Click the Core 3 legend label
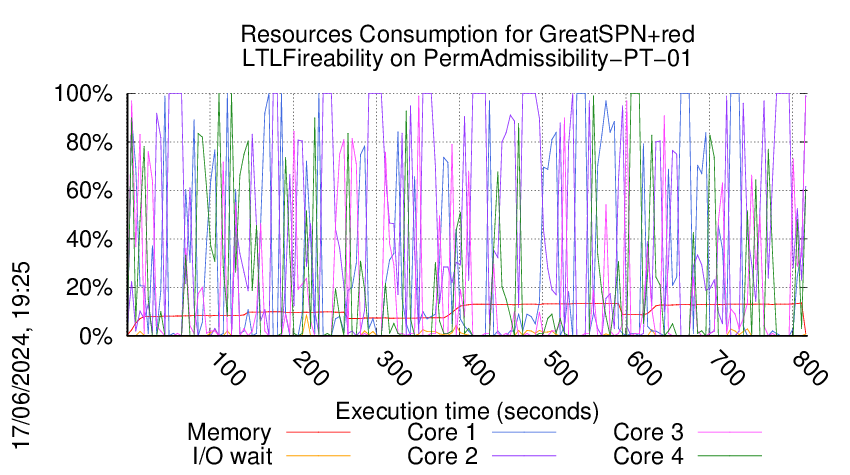 648,432
